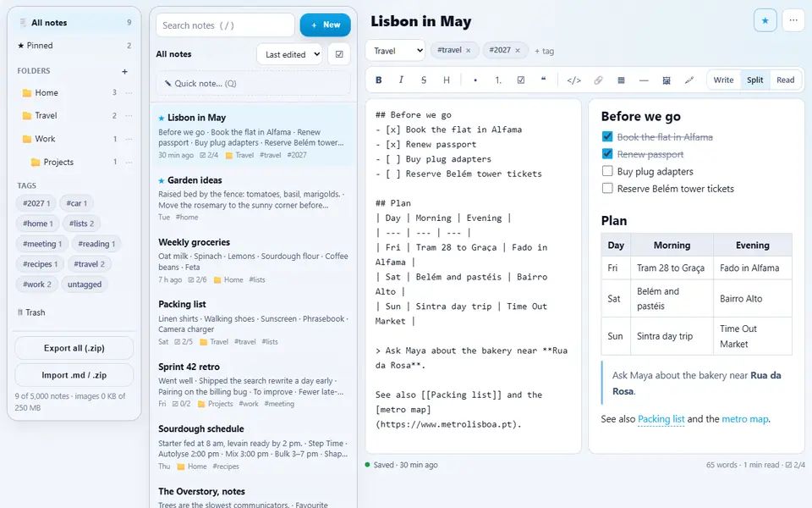
Task: Open the Sprint 42 retro note
Action: [x=253, y=384]
